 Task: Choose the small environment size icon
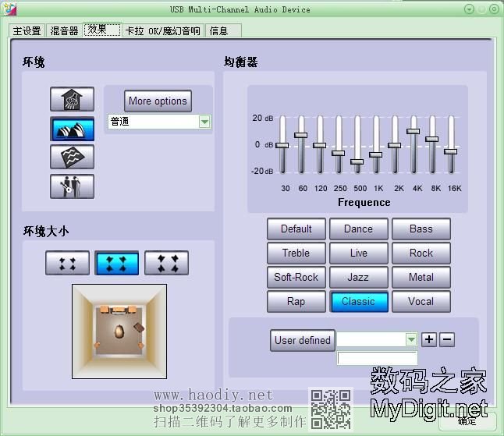point(67,263)
